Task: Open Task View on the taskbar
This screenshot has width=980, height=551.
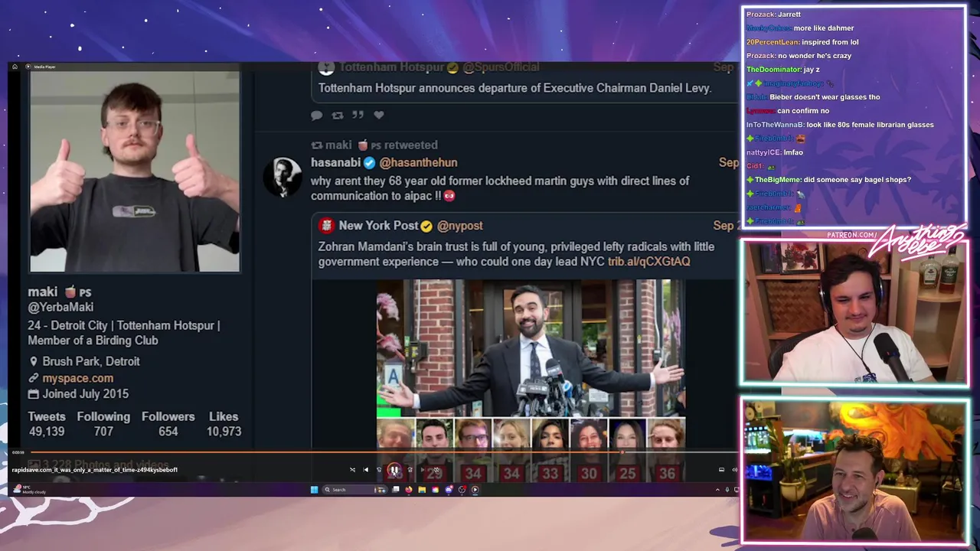Action: pos(396,490)
